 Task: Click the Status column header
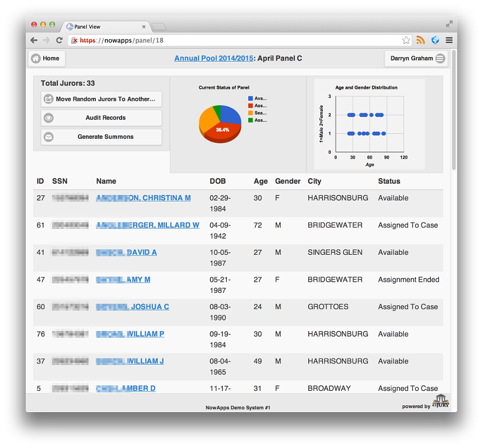(389, 181)
